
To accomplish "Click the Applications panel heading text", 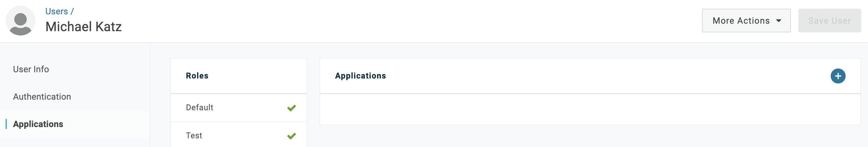I will coord(360,76).
